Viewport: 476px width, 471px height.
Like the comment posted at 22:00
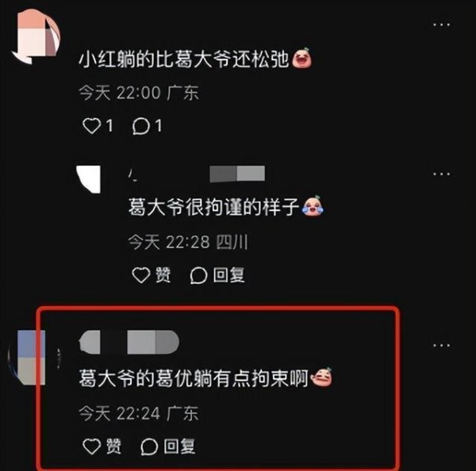coord(92,125)
